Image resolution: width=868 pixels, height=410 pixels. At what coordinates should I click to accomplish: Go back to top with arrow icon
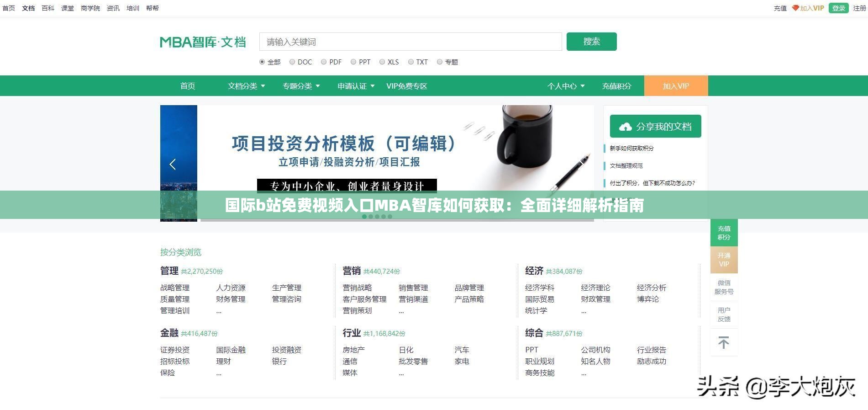click(x=724, y=342)
